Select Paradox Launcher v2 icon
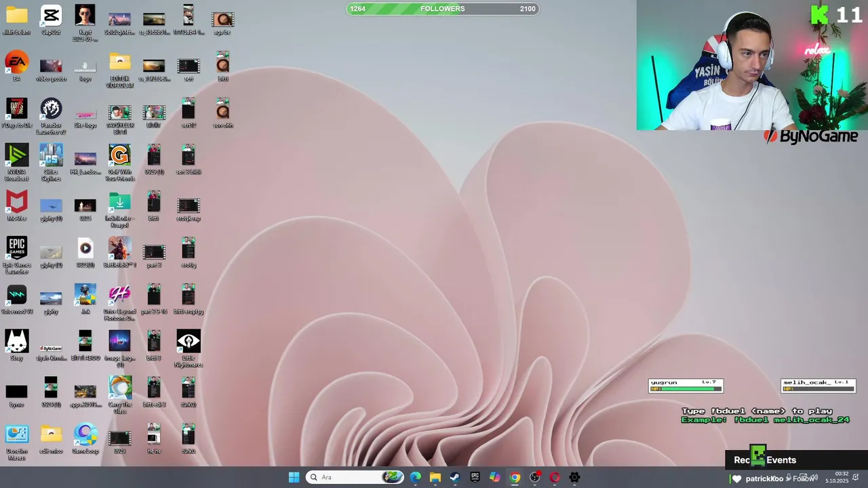Image resolution: width=868 pixels, height=488 pixels. click(51, 116)
